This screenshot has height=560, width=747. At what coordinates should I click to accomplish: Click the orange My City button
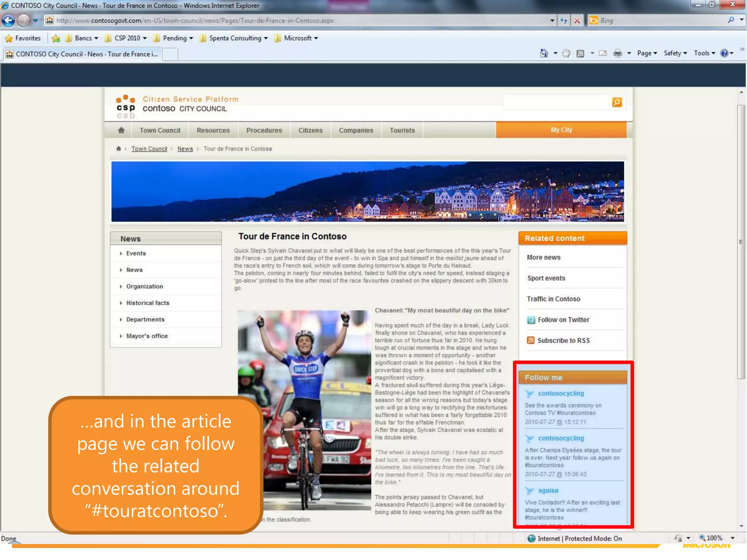(x=561, y=130)
